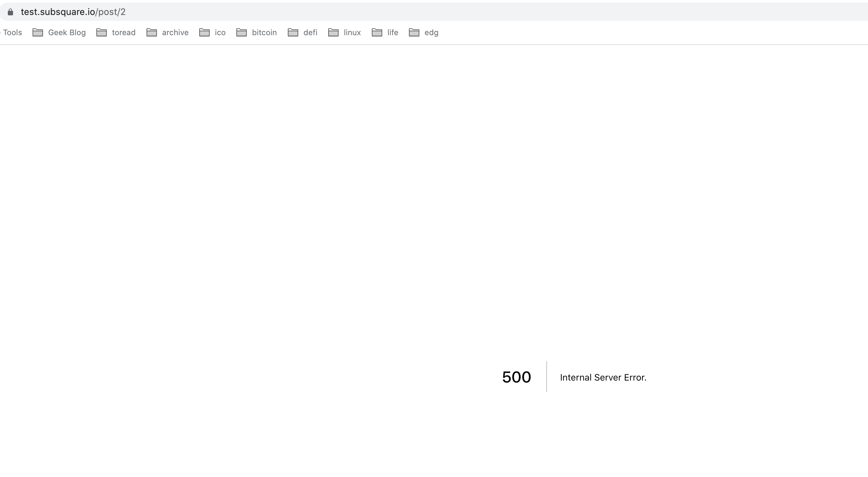Expand the edg bookmarks folder

431,32
